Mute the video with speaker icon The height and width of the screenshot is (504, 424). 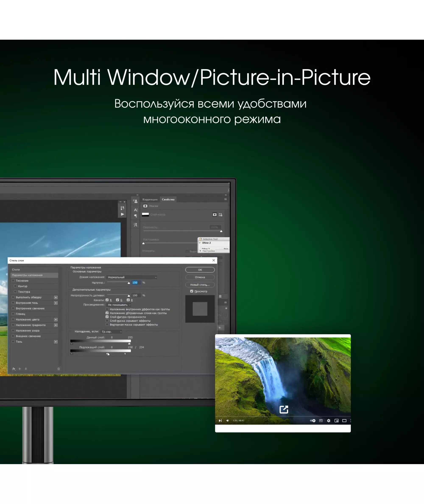pos(228,421)
